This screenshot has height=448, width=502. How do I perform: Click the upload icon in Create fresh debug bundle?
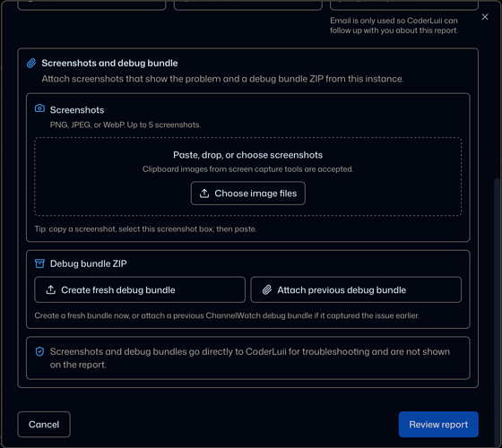click(50, 290)
